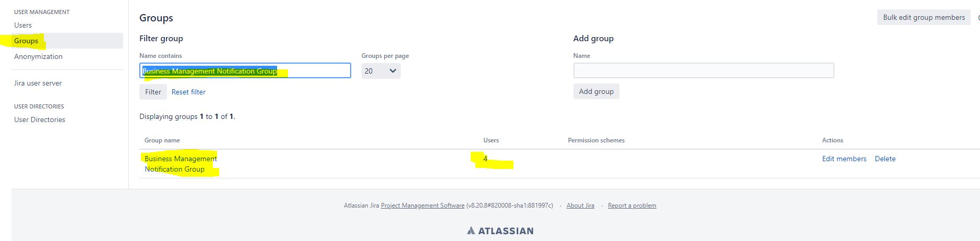Image resolution: width=980 pixels, height=241 pixels.
Task: Click the user count 4 link
Action: pos(485,159)
